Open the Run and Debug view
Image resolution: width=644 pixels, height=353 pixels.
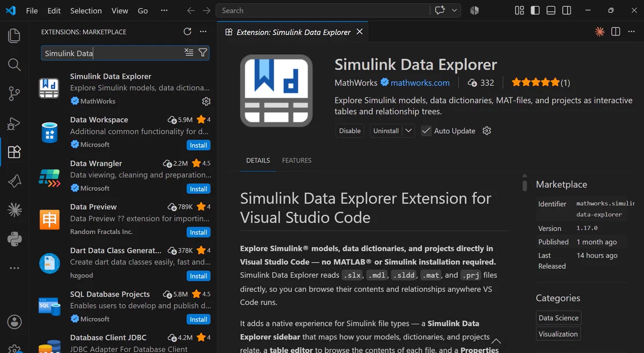pos(14,123)
